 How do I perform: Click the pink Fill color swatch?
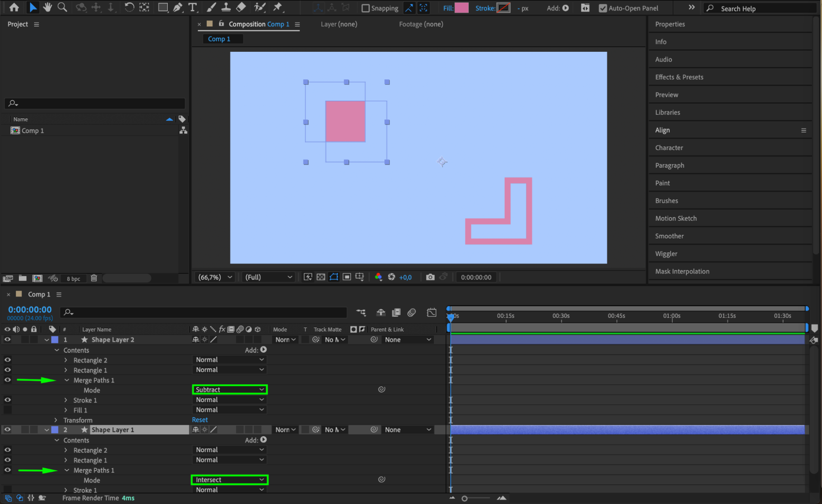click(x=461, y=8)
